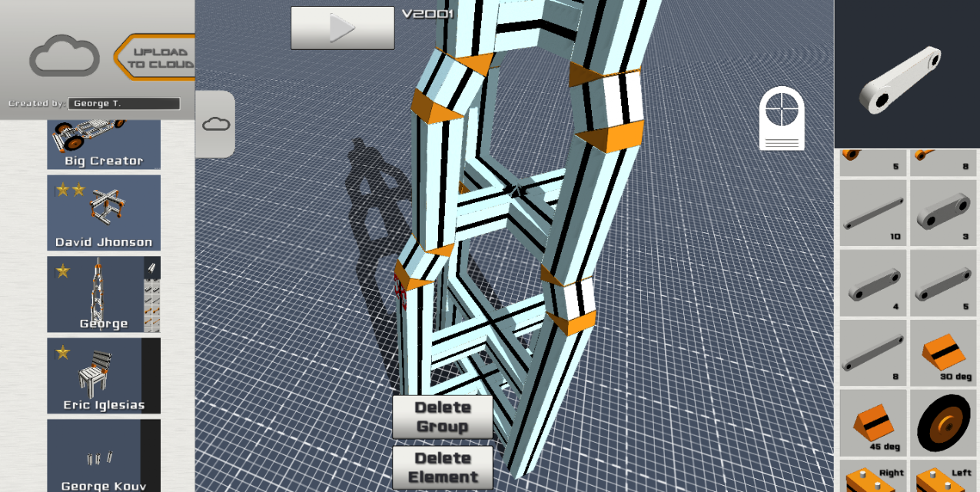This screenshot has height=492, width=980.
Task: Select the gray link labeled 3
Action: point(942,212)
